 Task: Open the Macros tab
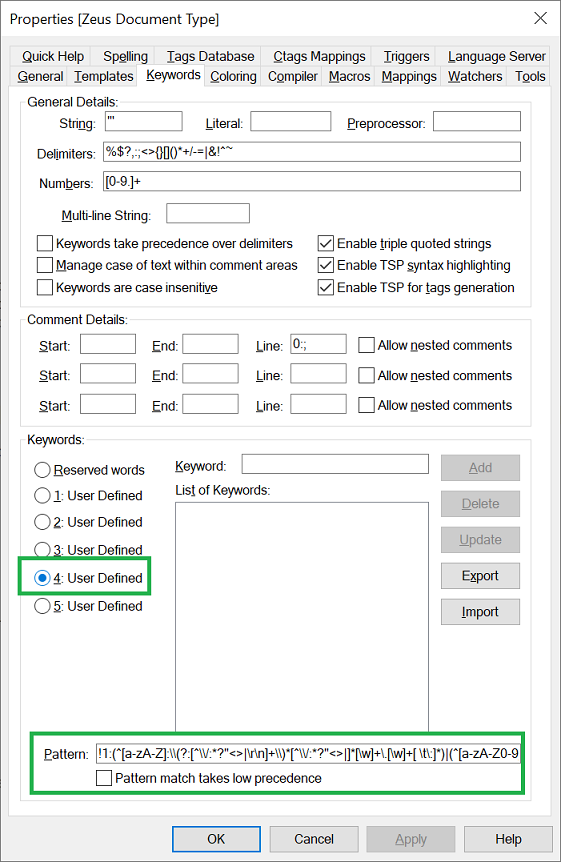point(349,76)
